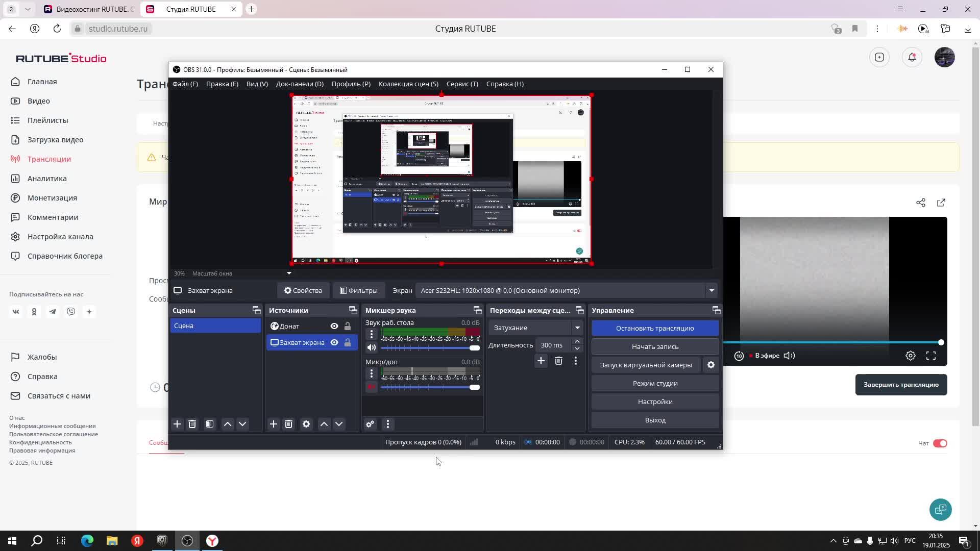This screenshot has width=980, height=551.
Task: Click Начать запись button
Action: (655, 346)
